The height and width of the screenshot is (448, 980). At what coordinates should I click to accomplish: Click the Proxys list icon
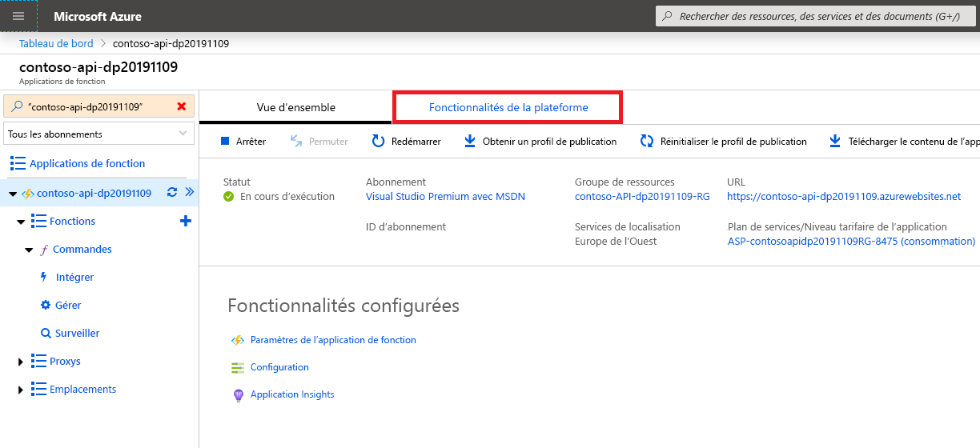click(x=38, y=361)
